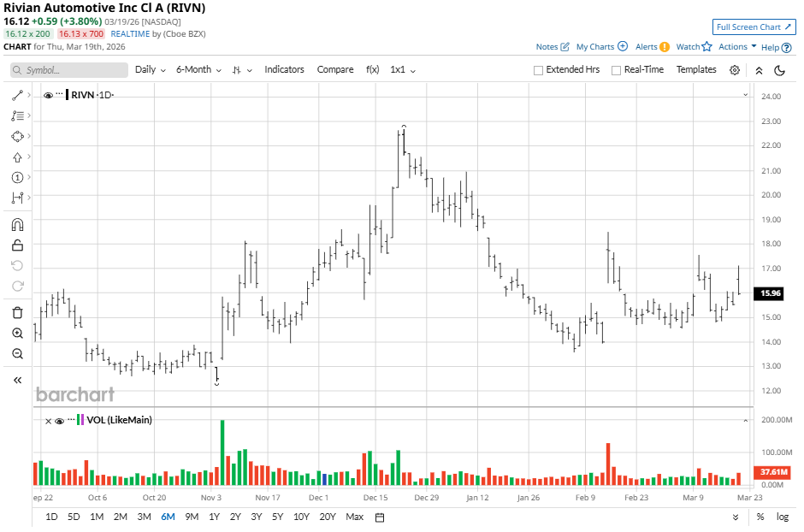Click the RIVN series black color swatch
Viewport: 804px width, 532px height.
(x=68, y=95)
